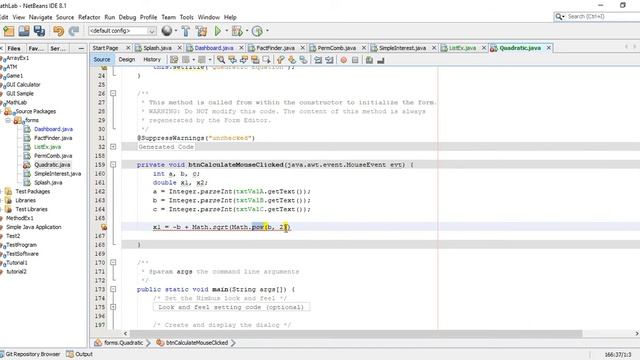Open the View menu
This screenshot has width=640, height=360.
coord(18,17)
